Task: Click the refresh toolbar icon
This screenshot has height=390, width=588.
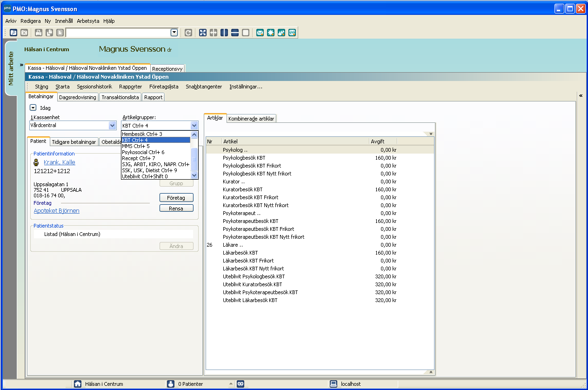Action: click(x=188, y=33)
